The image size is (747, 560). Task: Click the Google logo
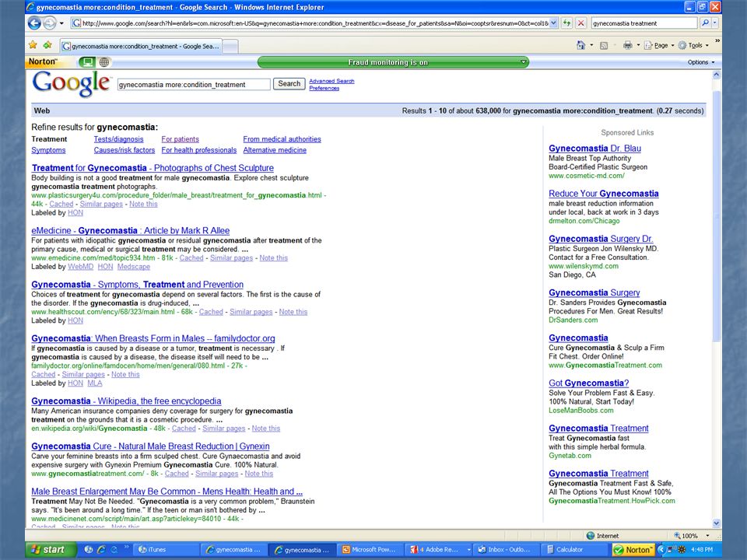[x=72, y=83]
